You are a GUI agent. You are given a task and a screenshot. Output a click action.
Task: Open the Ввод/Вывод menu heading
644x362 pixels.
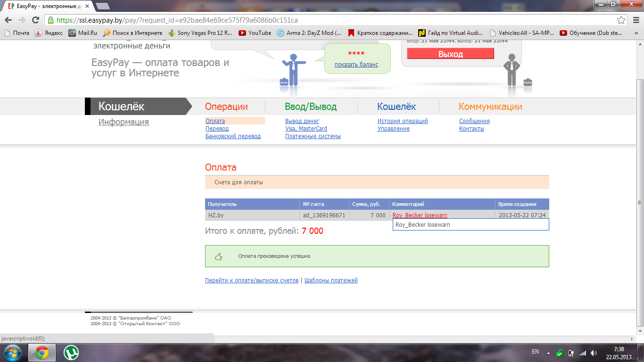tap(311, 107)
